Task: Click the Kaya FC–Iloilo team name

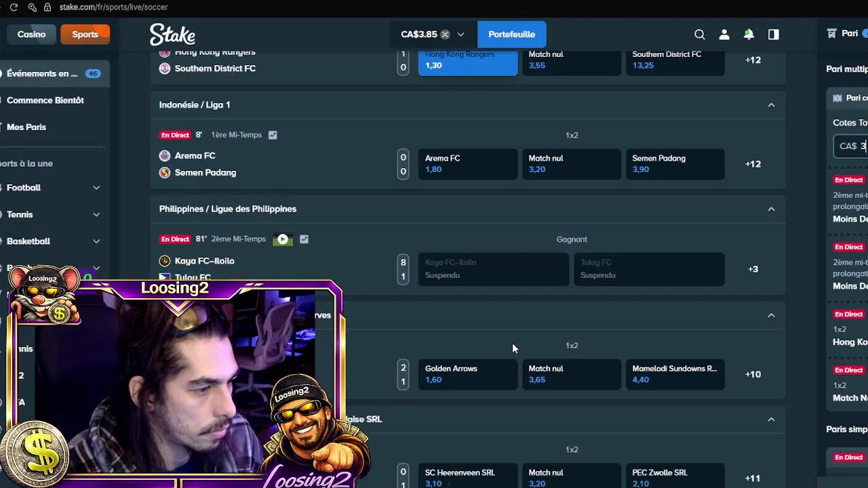Action: tap(204, 261)
